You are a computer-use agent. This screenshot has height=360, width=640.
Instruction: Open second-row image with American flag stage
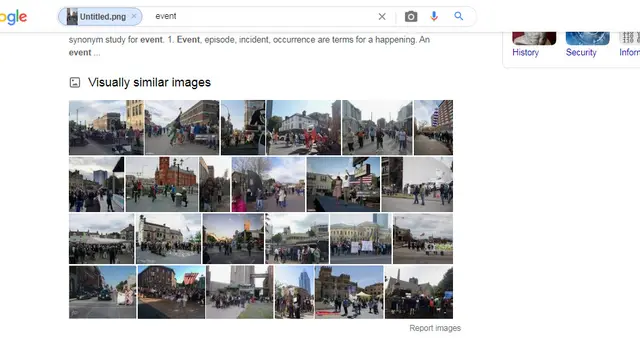tap(343, 184)
